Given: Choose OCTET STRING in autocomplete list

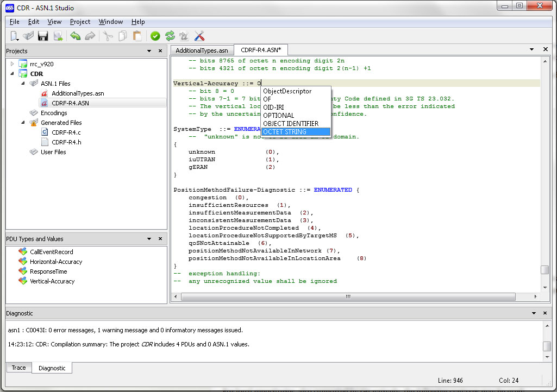Looking at the screenshot, I should coord(296,132).
